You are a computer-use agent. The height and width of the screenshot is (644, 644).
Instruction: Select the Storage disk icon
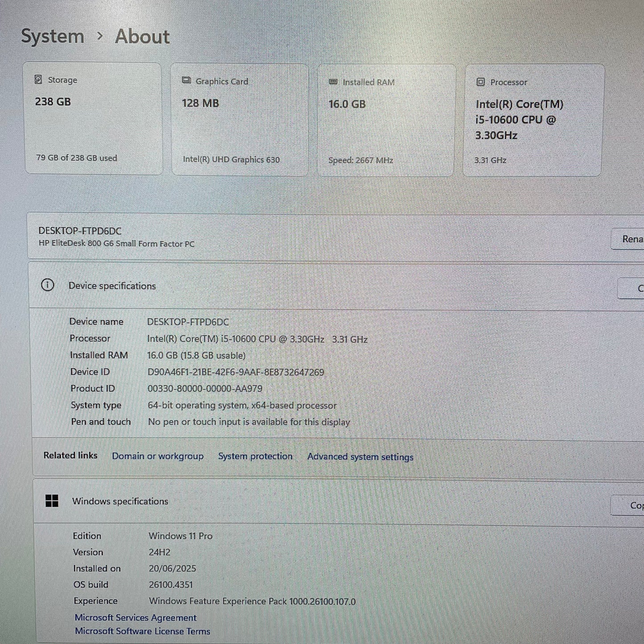point(39,80)
